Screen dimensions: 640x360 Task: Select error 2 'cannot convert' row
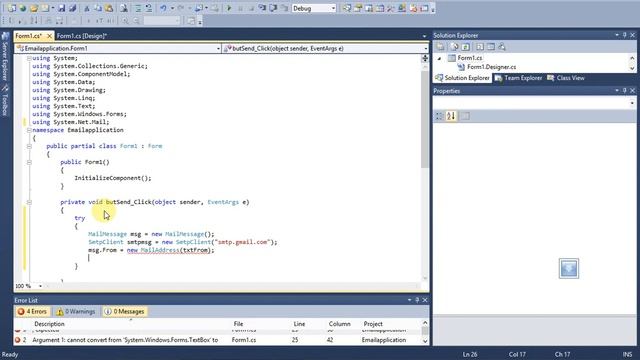pos(218,340)
